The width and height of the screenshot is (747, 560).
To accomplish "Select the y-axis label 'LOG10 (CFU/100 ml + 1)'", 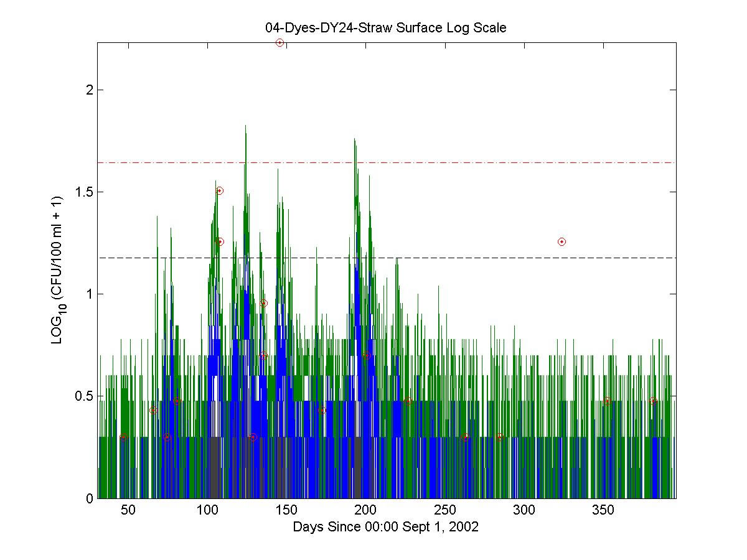I will click(x=57, y=270).
